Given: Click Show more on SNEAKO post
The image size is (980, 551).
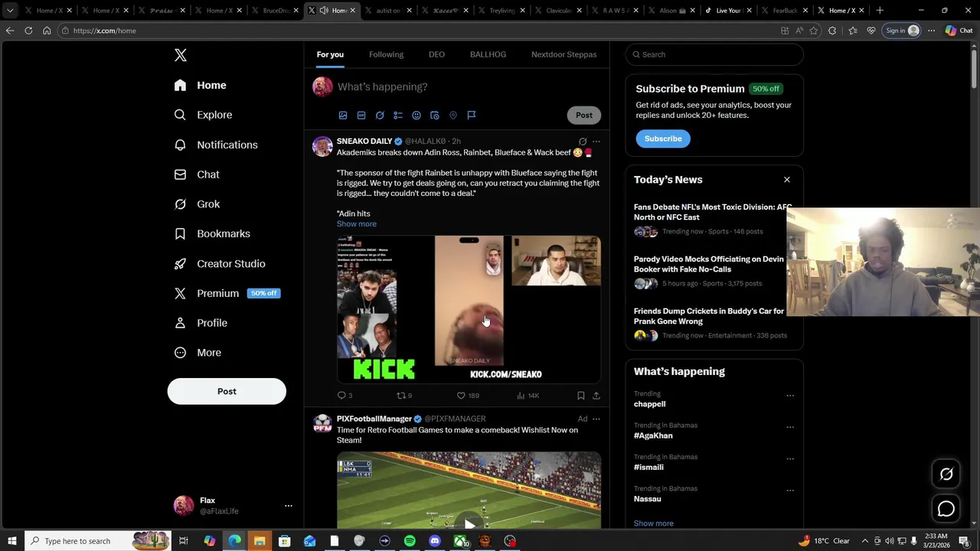Looking at the screenshot, I should click(357, 224).
